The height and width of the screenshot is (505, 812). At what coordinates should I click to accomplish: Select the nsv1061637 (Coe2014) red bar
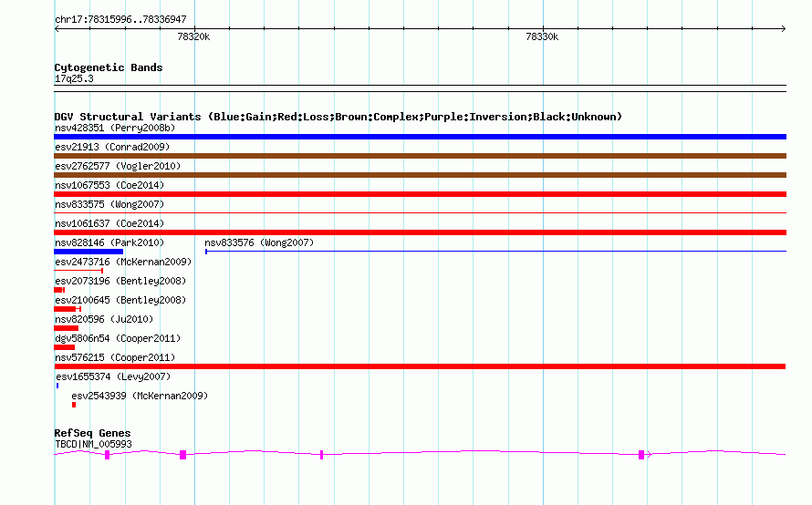[x=420, y=232]
